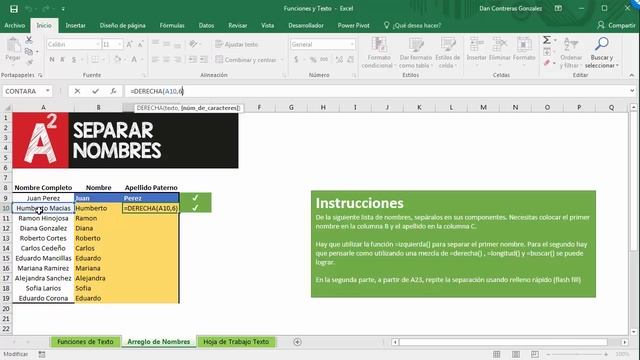Switch to Page Layout view in the status bar
The image size is (640, 360).
point(516,354)
